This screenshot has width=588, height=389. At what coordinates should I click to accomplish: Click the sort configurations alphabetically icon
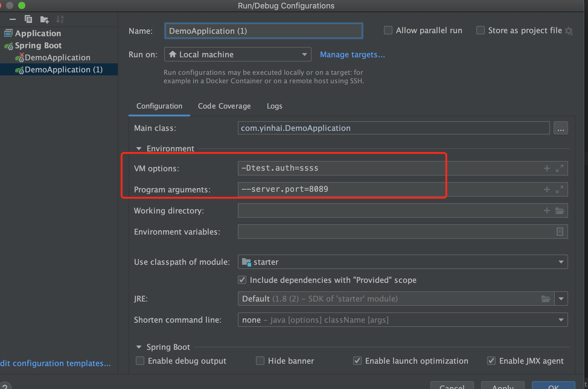click(x=60, y=19)
